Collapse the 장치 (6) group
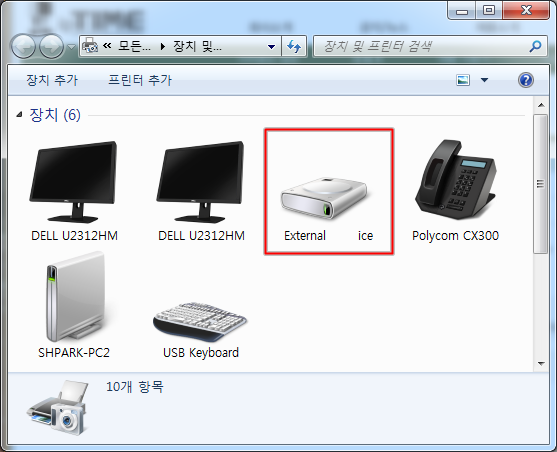Image resolution: width=557 pixels, height=452 pixels. pyautogui.click(x=19, y=114)
